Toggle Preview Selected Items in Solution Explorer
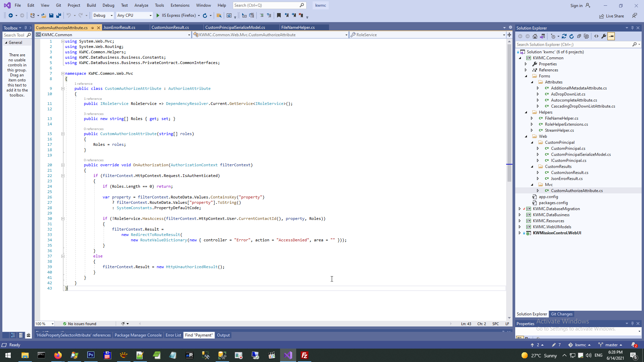644x362 pixels. 611,36
